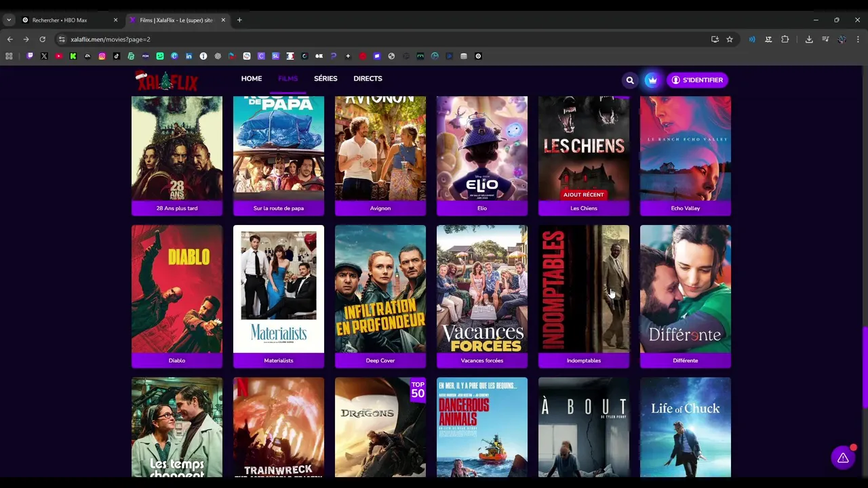Open the Deep Cover poster

click(x=380, y=289)
